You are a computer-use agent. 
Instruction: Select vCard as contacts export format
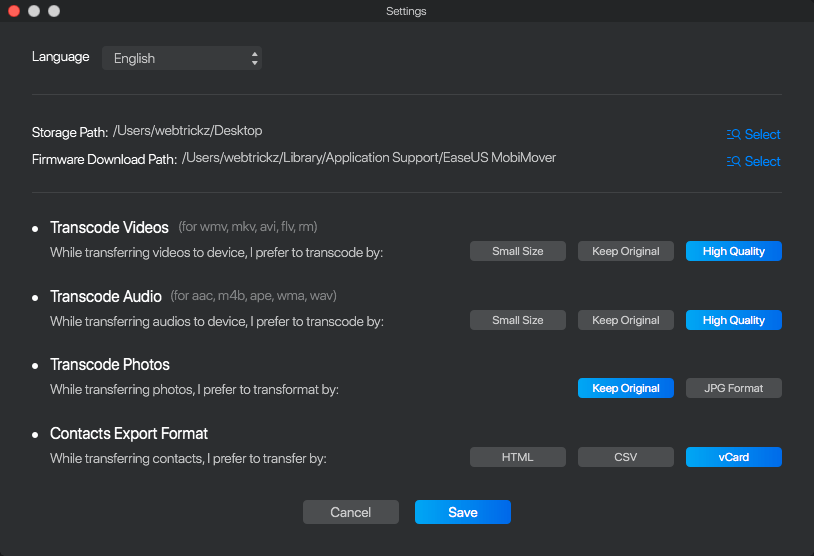click(x=734, y=457)
